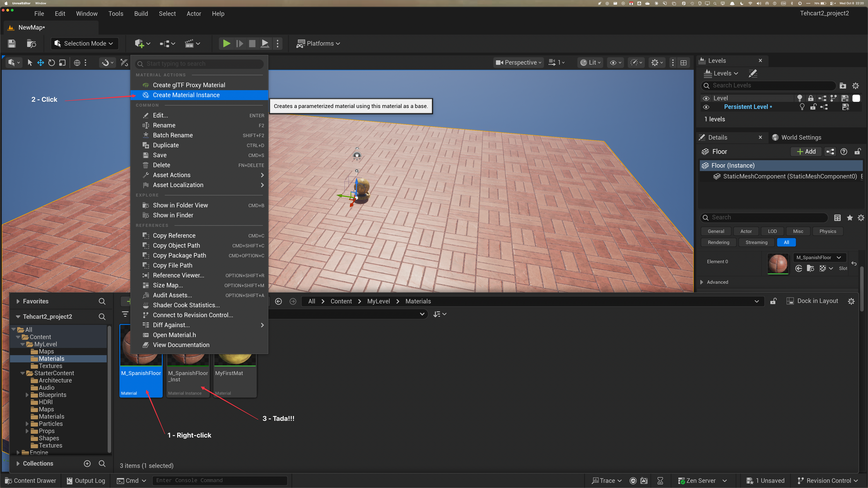This screenshot has width=868, height=488.
Task: Click the Details table view icon
Action: pyautogui.click(x=837, y=218)
